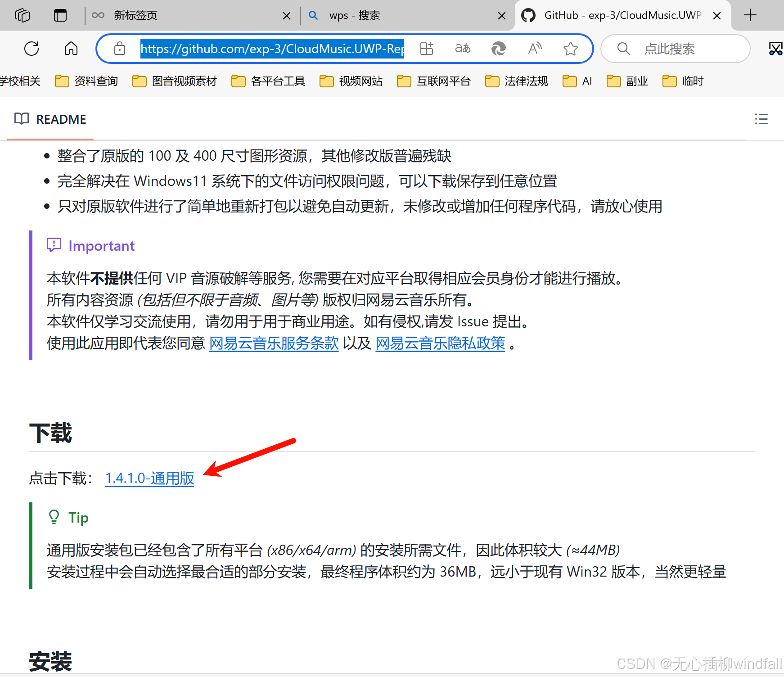Translate page with the aあ icon
The width and height of the screenshot is (784, 677).
coord(463,49)
